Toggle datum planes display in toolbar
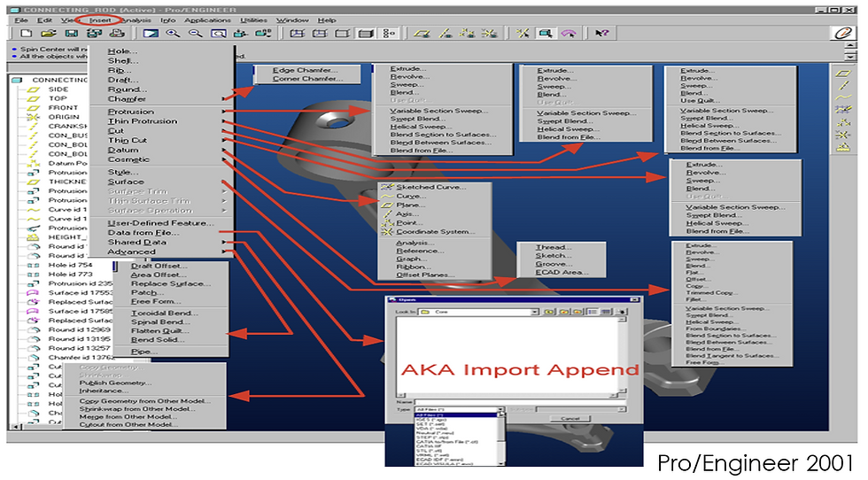868x480 pixels. coord(422,34)
